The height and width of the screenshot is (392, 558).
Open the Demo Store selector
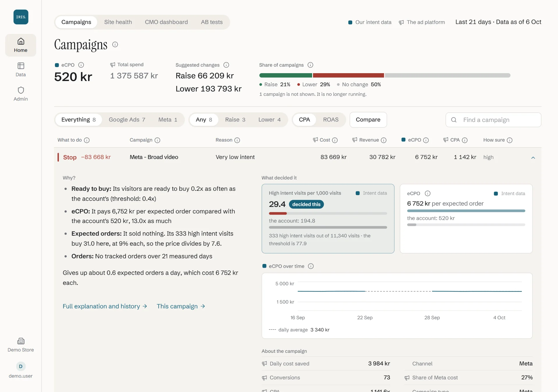click(21, 345)
